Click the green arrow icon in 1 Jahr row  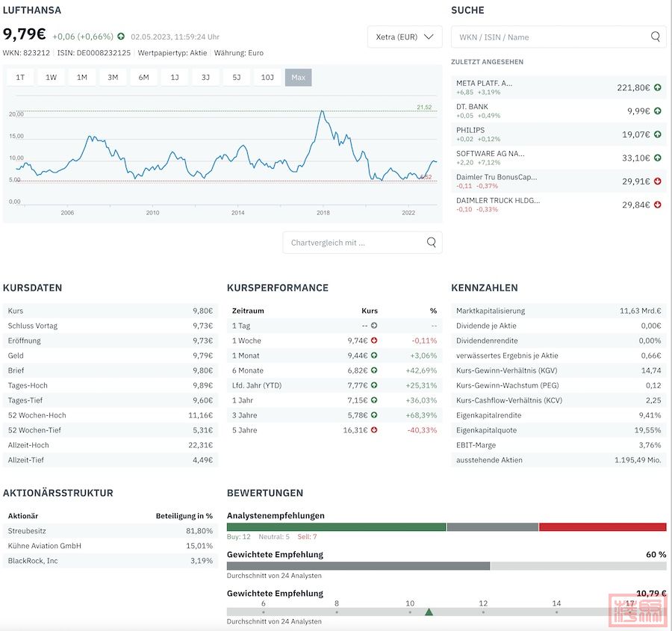(x=374, y=400)
